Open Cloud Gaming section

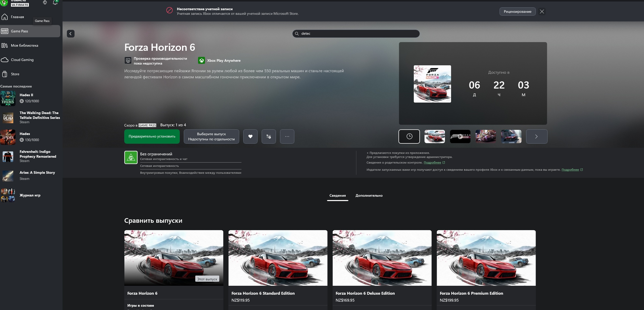30,60
